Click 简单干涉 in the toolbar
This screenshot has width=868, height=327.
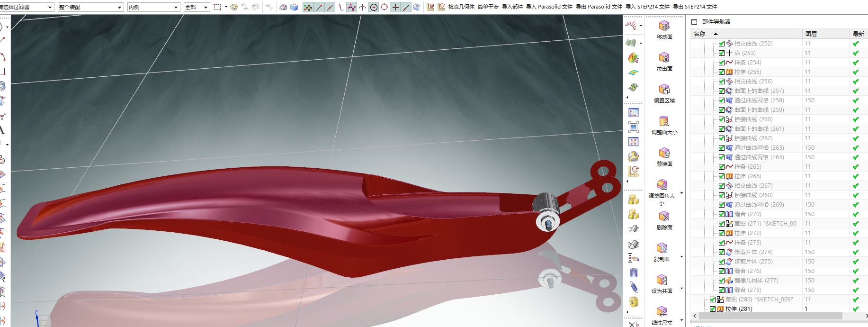pos(488,7)
